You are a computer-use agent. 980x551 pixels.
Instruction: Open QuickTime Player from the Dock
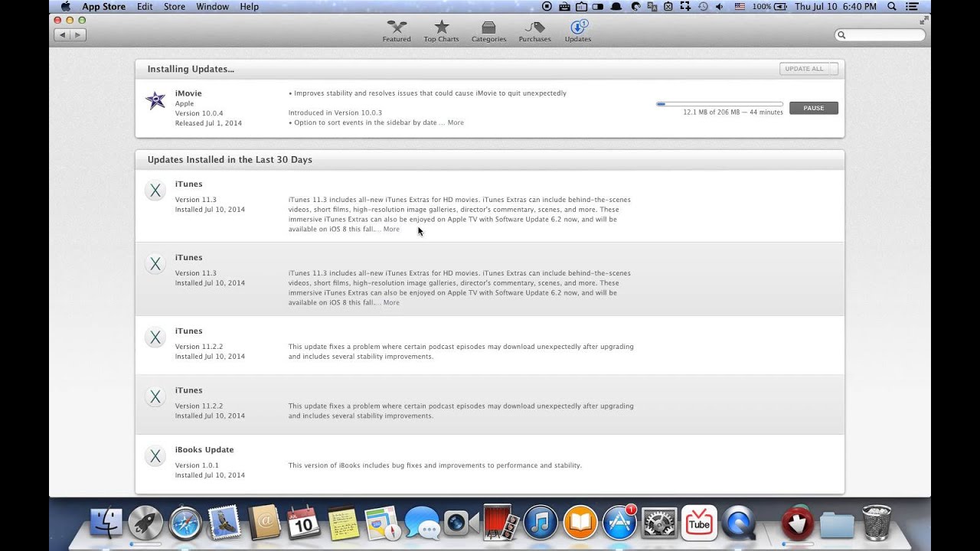(739, 523)
